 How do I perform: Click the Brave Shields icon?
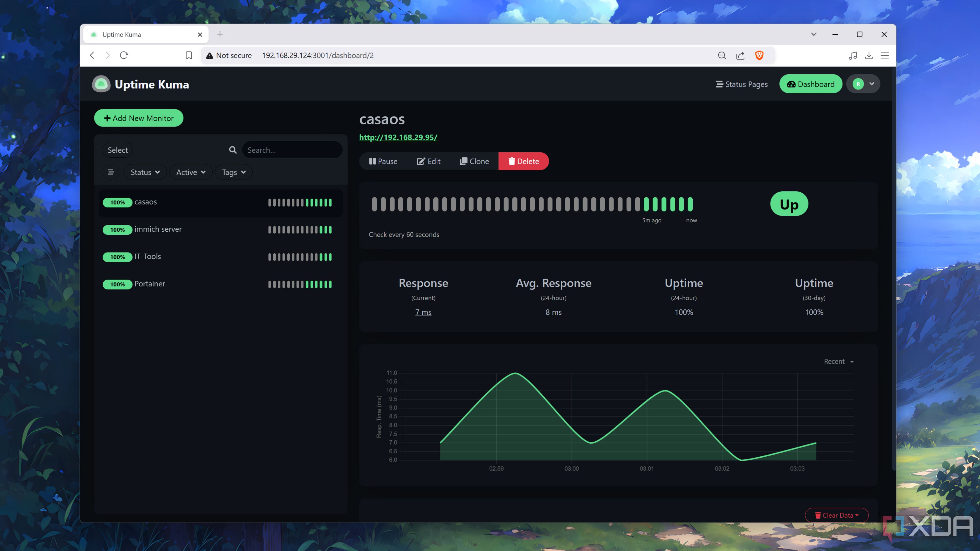pyautogui.click(x=759, y=56)
